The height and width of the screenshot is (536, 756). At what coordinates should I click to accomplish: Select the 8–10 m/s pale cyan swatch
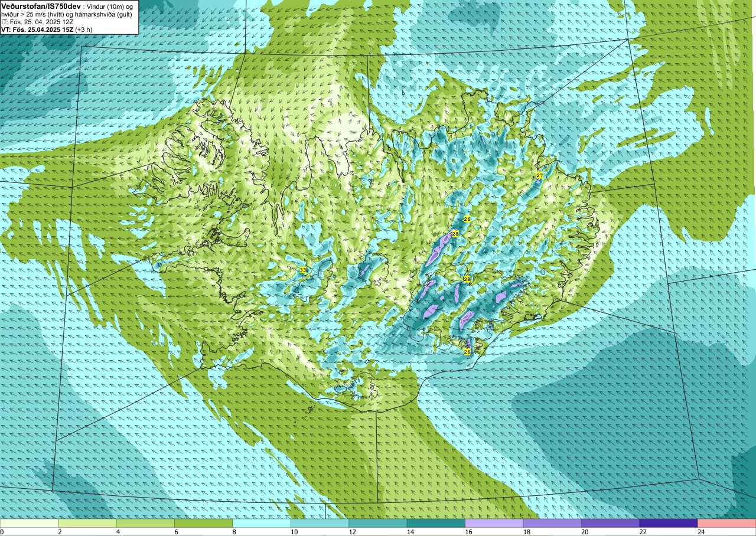[x=262, y=524]
